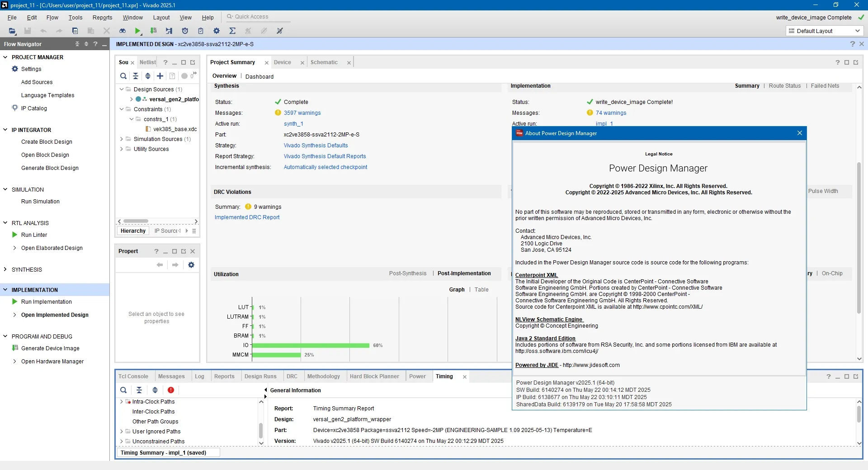Click the Open Project toolbar icon
The image size is (868, 470).
point(12,31)
